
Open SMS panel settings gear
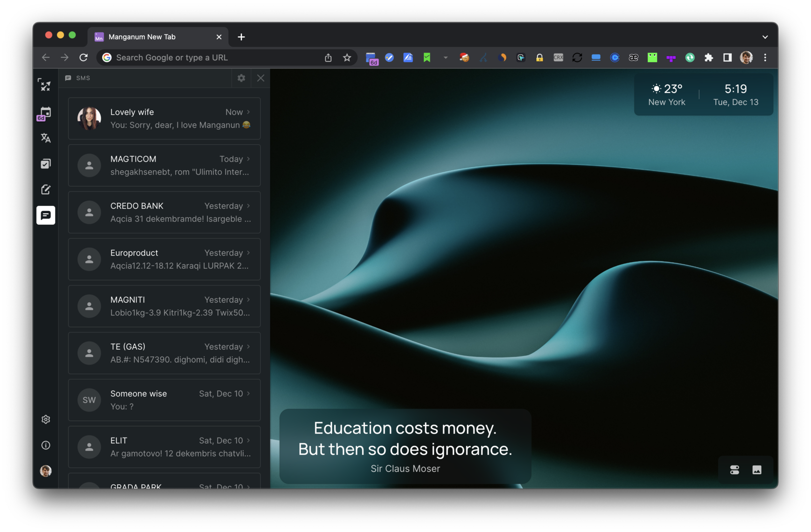[x=241, y=78]
